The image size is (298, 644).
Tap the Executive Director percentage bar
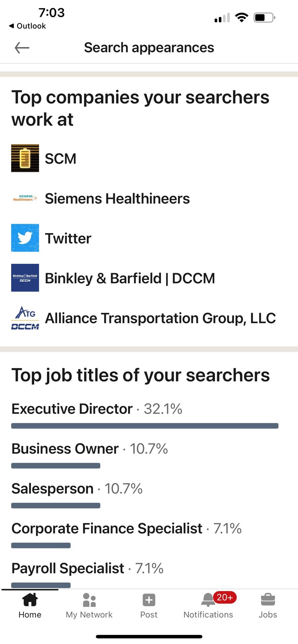145,426
